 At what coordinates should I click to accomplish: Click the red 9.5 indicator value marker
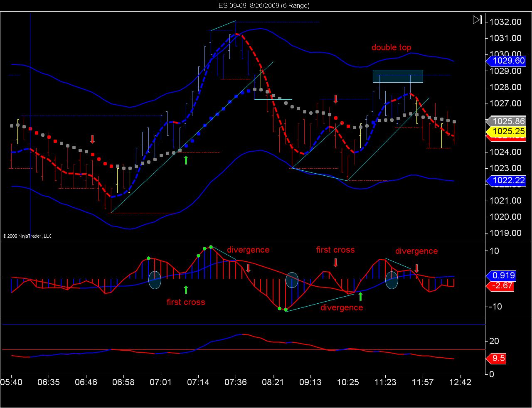pyautogui.click(x=496, y=358)
